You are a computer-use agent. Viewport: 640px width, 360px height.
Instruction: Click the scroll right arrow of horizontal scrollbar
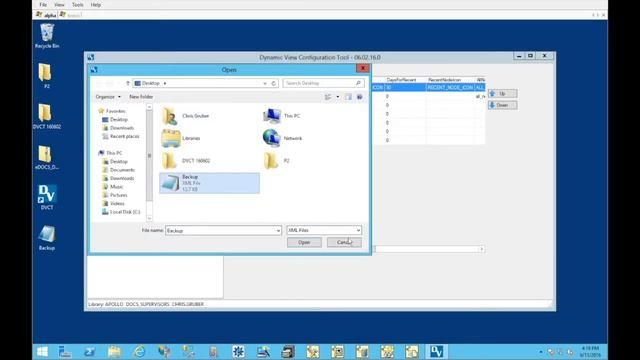coord(482,249)
